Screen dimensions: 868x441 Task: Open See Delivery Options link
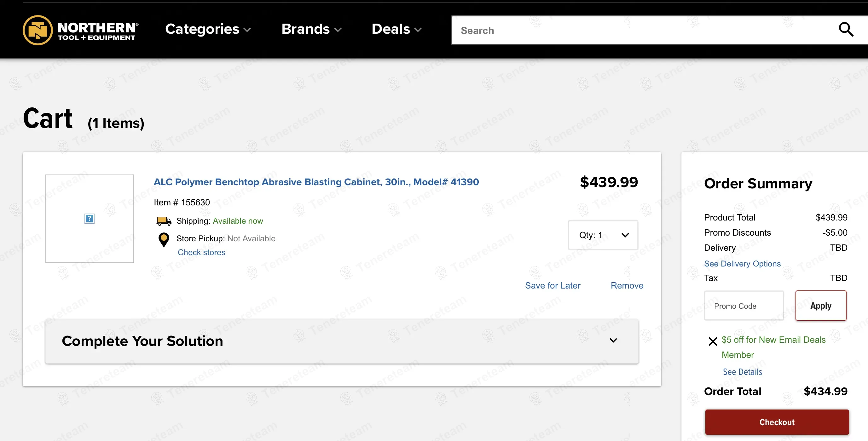tap(742, 264)
